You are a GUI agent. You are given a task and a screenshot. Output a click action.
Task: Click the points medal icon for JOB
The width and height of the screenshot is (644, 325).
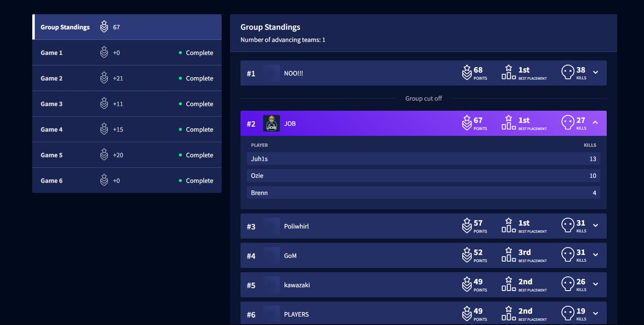467,123
